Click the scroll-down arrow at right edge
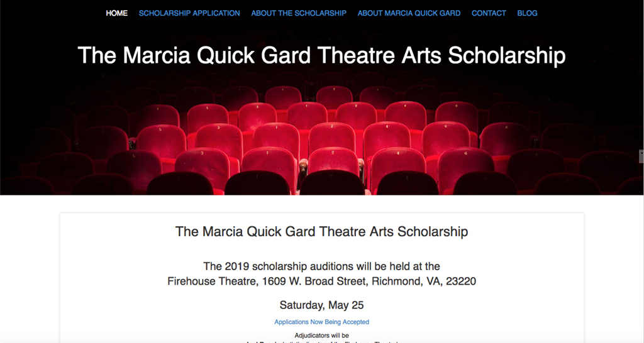This screenshot has height=343, width=644. click(641, 153)
